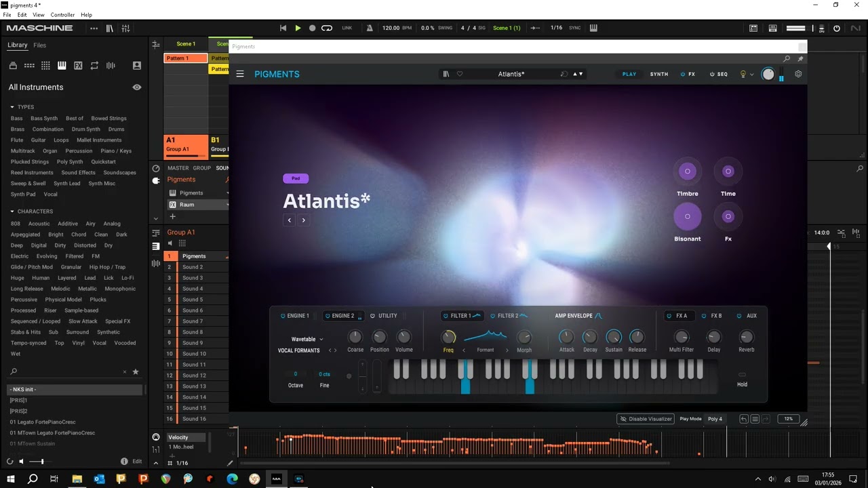Open the 12% zoom level dropdown

coord(788,419)
